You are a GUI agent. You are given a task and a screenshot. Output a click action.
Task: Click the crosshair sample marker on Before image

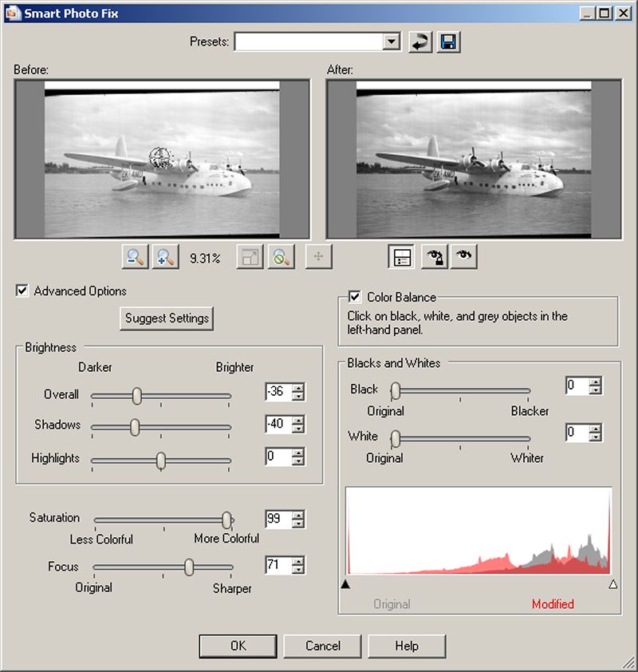[x=160, y=158]
